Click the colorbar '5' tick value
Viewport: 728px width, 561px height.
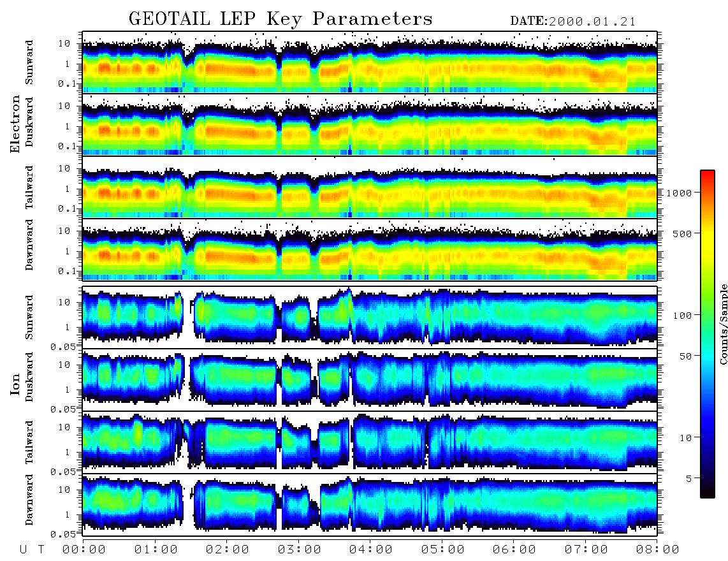[x=689, y=479]
